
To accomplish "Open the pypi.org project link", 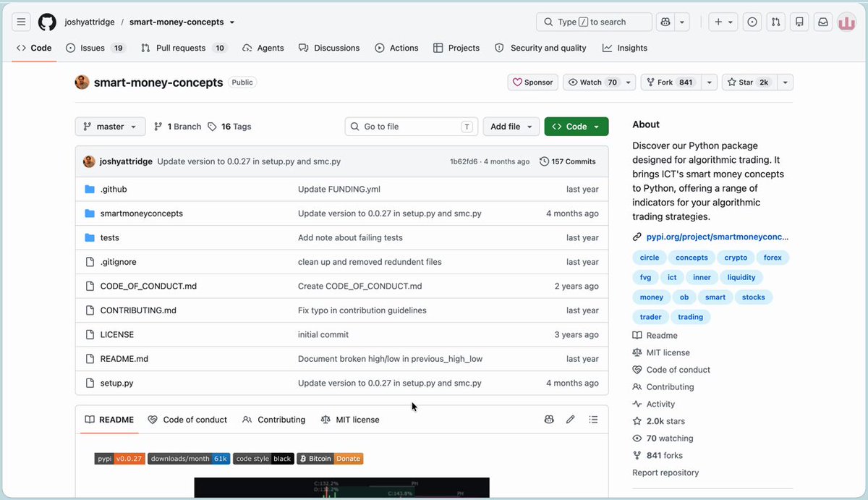I will click(717, 237).
